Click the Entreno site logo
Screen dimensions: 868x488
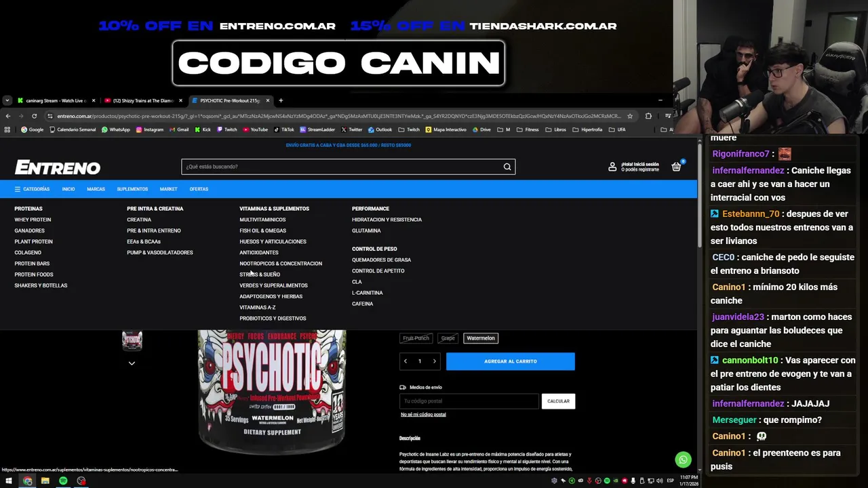[58, 167]
